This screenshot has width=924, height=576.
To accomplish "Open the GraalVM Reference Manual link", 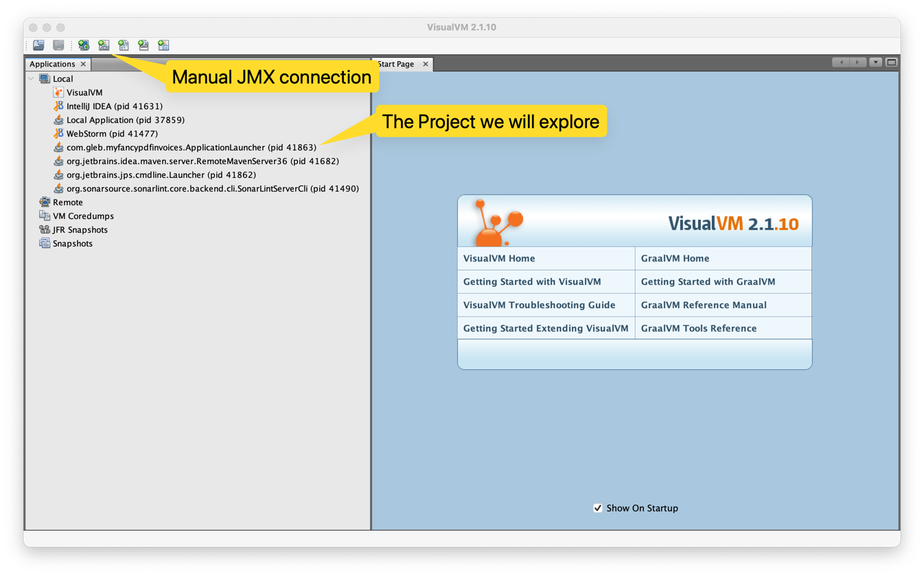I will point(702,305).
